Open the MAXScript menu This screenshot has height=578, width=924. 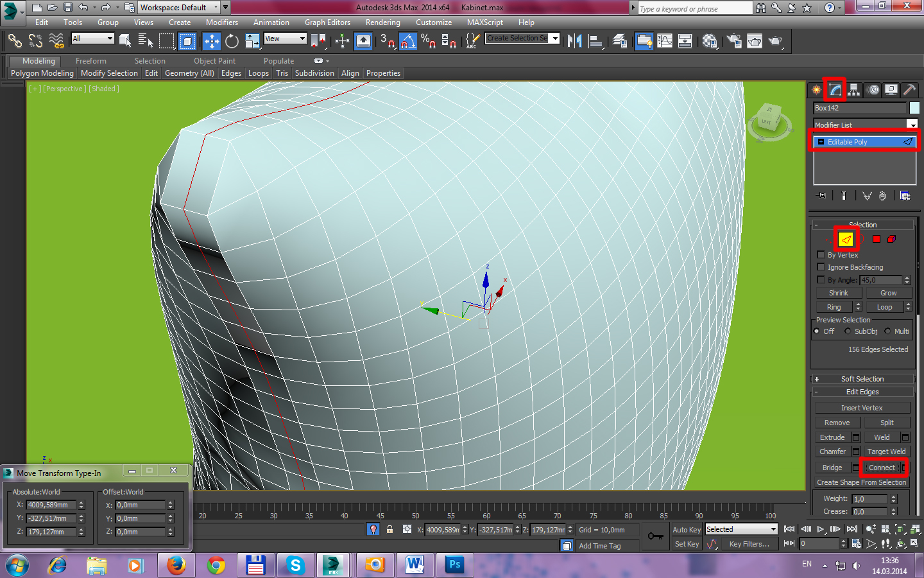tap(485, 22)
